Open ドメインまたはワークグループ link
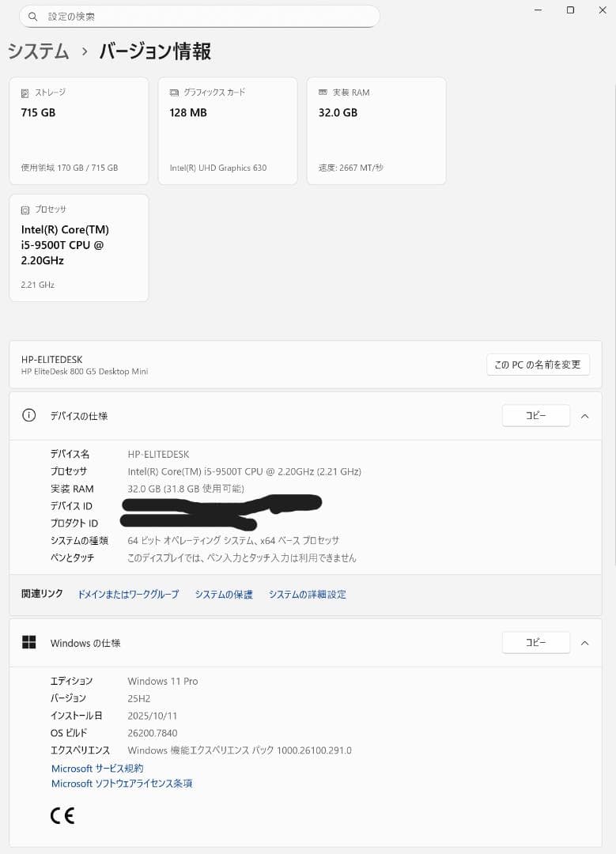 pos(128,594)
